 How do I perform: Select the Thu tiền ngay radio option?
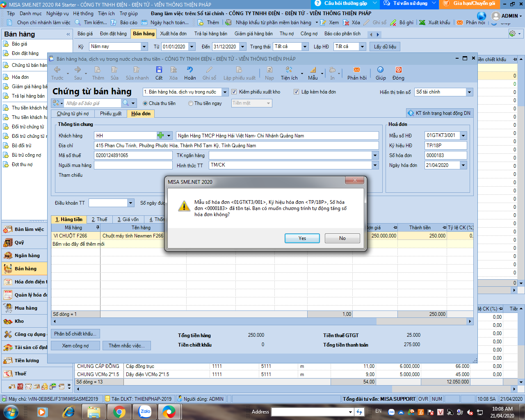click(191, 103)
